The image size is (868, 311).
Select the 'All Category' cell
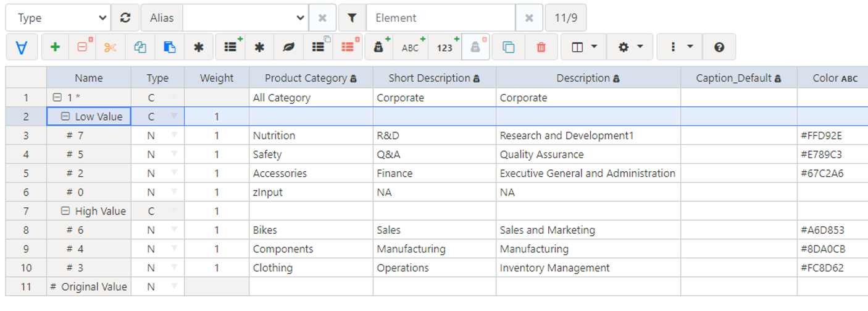311,98
